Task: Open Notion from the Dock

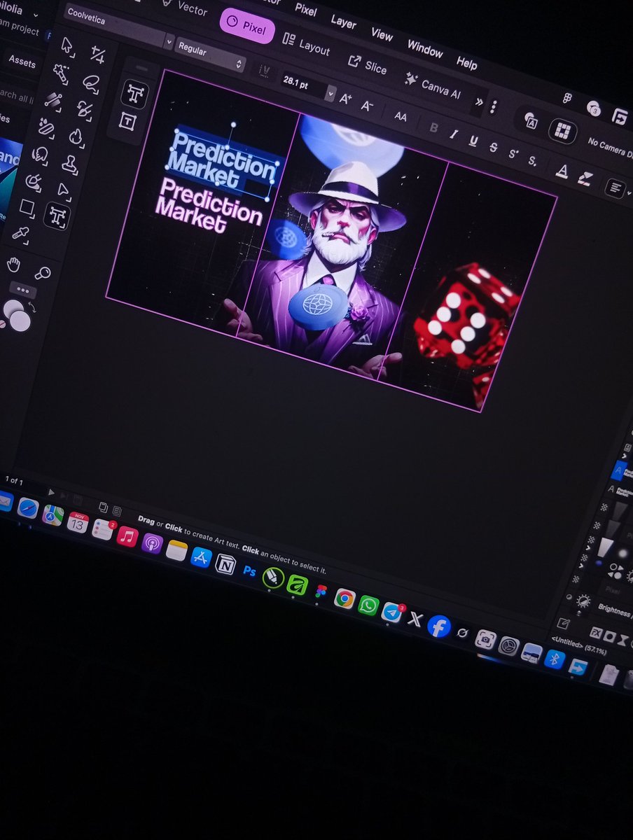Action: [x=225, y=563]
